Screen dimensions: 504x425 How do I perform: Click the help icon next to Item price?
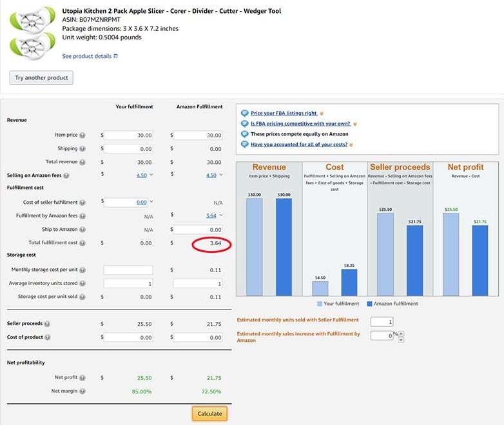tap(82, 135)
